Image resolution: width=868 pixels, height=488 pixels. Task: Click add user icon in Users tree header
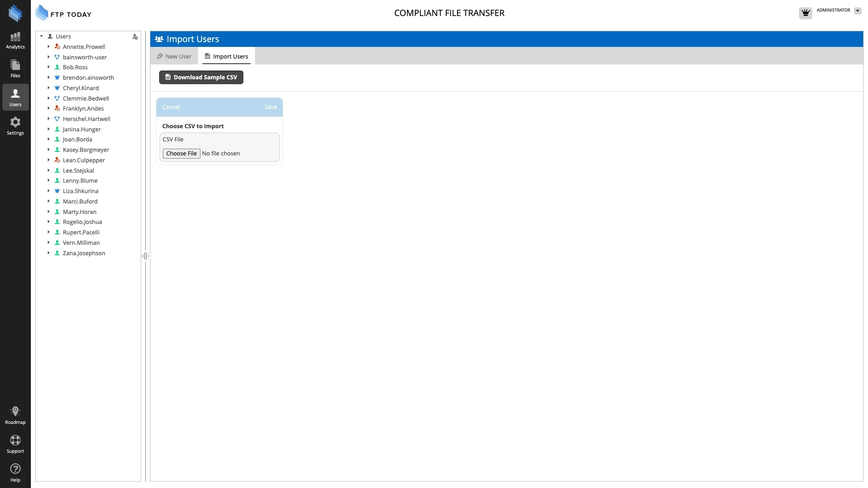[135, 37]
